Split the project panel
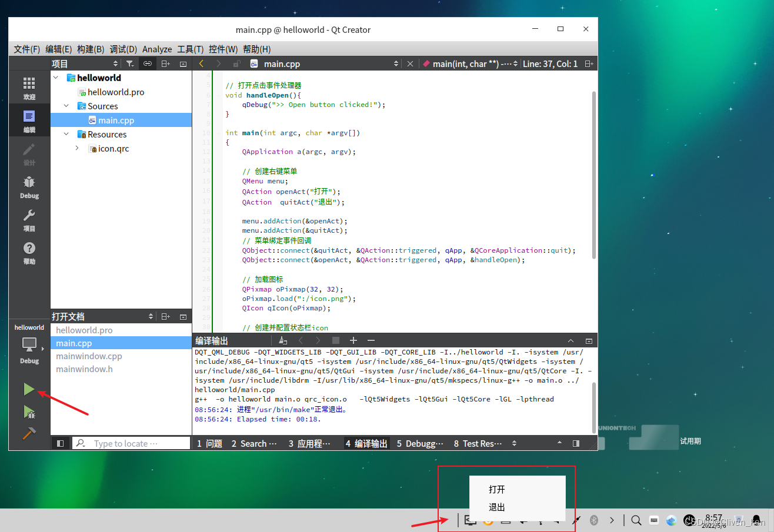Screen dimensions: 774x532 (166, 63)
